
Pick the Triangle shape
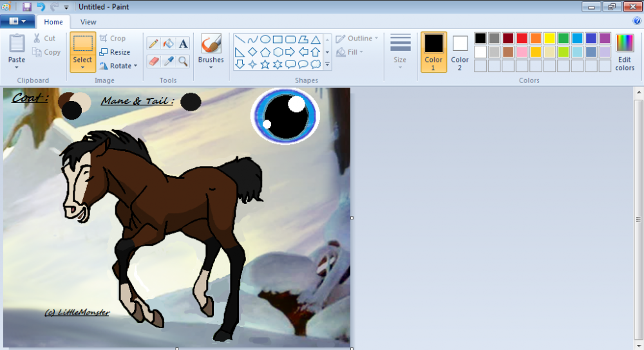pos(316,40)
